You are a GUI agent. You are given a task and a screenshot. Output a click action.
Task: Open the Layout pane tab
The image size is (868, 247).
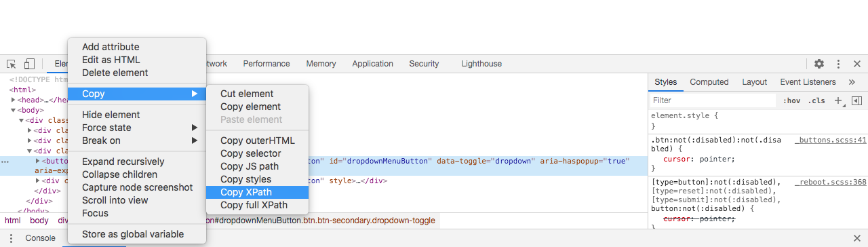[x=754, y=82]
